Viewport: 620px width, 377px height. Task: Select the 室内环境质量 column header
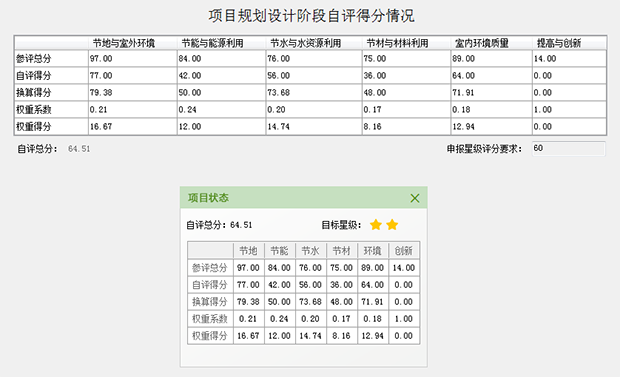(491, 43)
